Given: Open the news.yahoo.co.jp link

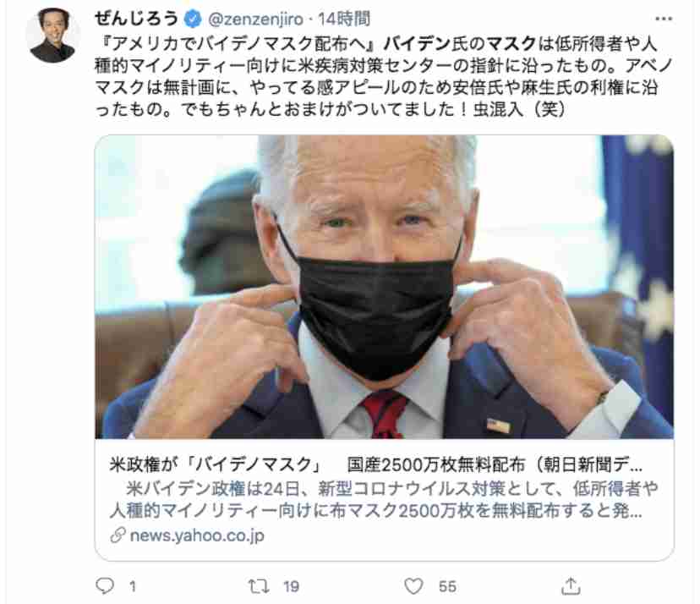Looking at the screenshot, I should (x=197, y=535).
